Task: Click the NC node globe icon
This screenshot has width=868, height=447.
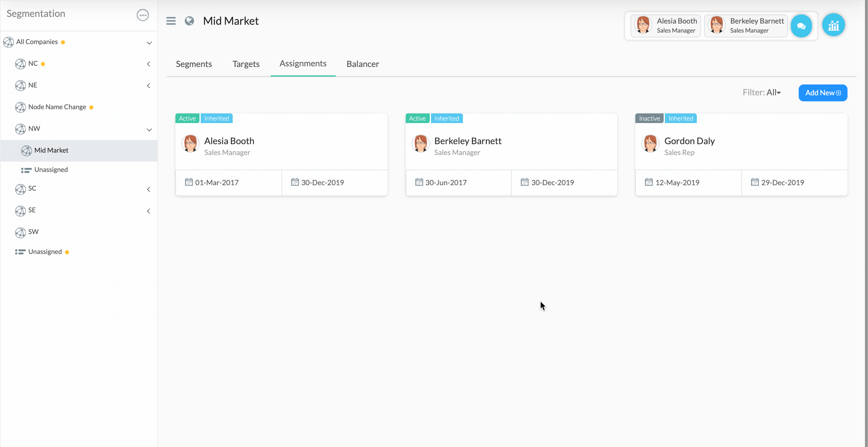Action: coord(20,64)
